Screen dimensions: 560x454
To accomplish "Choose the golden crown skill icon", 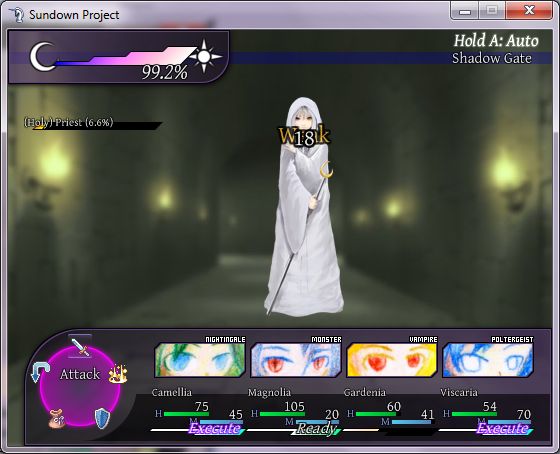I will click(x=118, y=374).
